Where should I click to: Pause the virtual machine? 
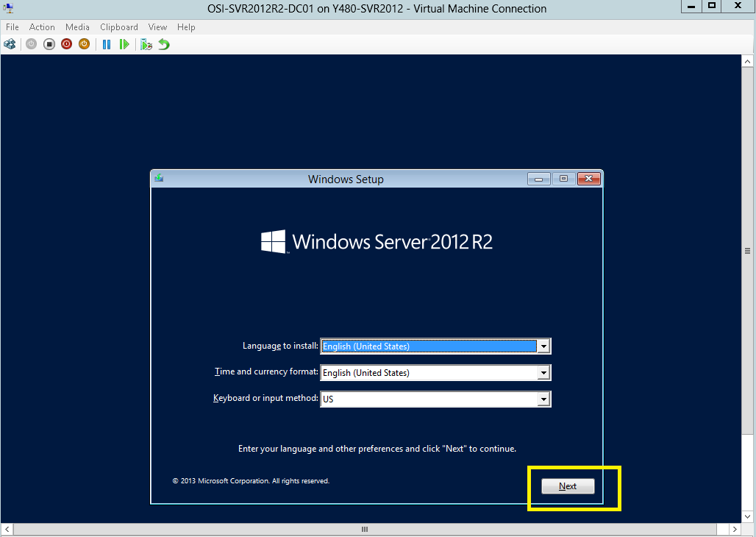pos(107,44)
